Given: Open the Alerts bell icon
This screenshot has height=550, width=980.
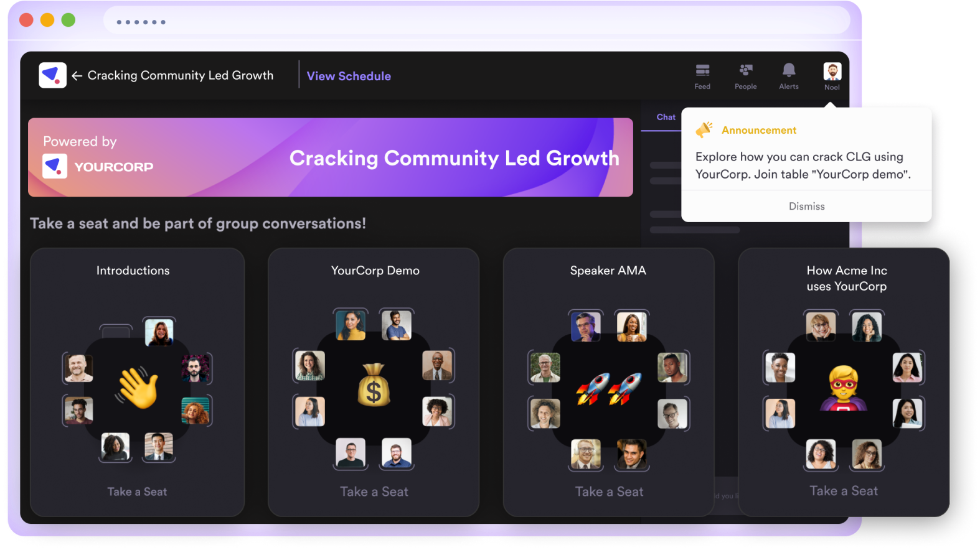Looking at the screenshot, I should 789,70.
